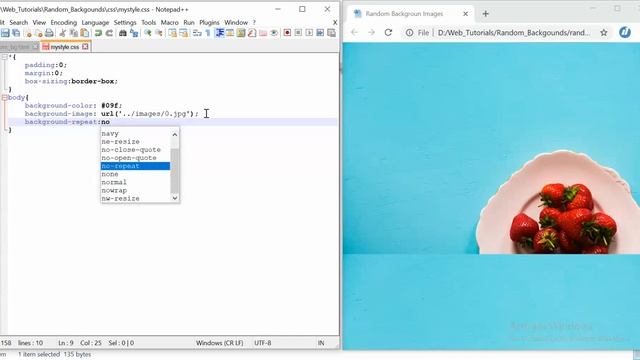The height and width of the screenshot is (360, 640).
Task: Reload the page in Chrome
Action: (x=388, y=33)
